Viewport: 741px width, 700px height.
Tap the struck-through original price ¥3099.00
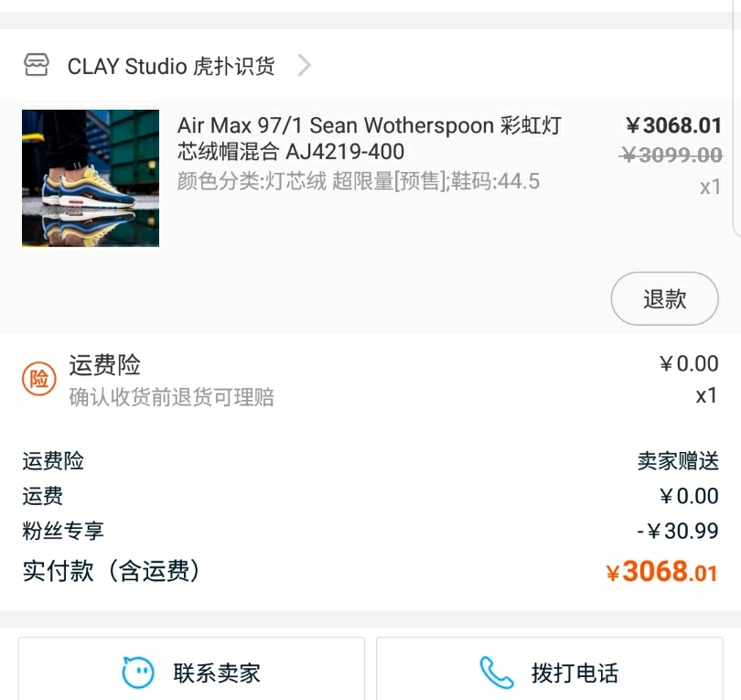click(x=671, y=155)
